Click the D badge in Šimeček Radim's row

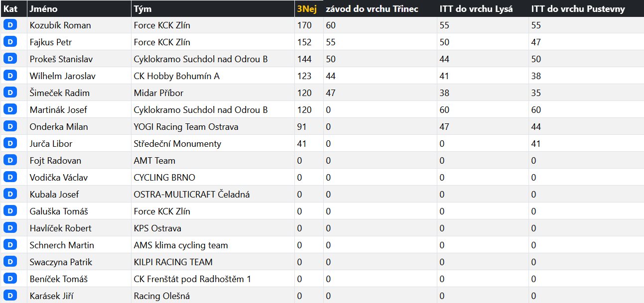pyautogui.click(x=10, y=93)
